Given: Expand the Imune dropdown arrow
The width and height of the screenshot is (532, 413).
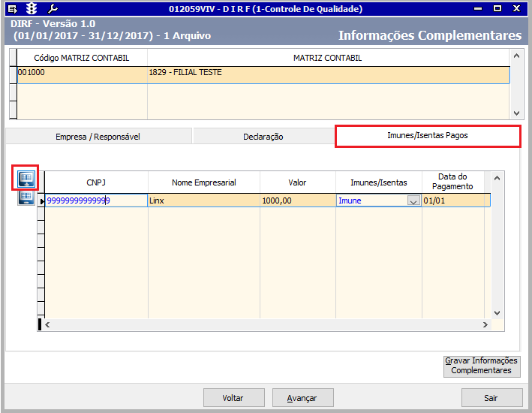Looking at the screenshot, I should click(413, 200).
